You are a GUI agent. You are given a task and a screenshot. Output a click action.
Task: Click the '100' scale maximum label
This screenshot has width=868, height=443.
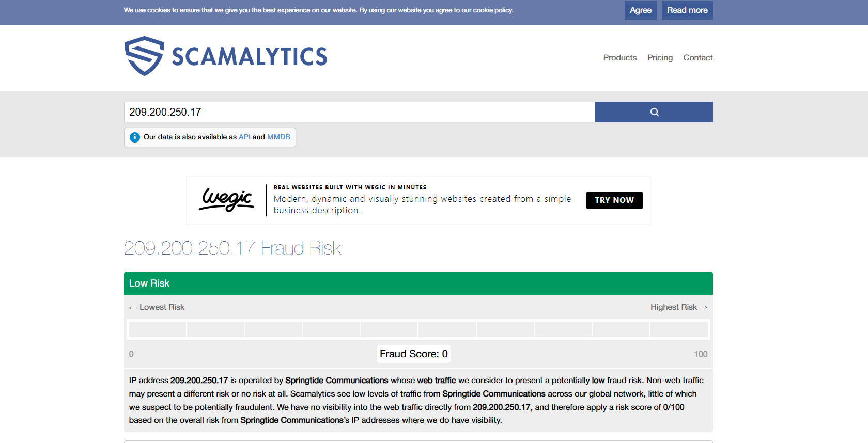pyautogui.click(x=701, y=354)
